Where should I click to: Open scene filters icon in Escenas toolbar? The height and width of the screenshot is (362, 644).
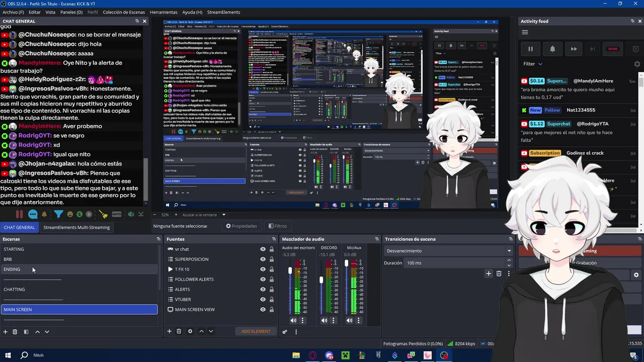26,331
